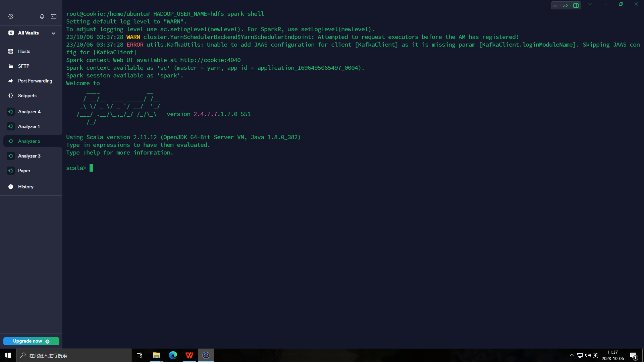Expand the title bar dropdown chevron

pos(590,4)
